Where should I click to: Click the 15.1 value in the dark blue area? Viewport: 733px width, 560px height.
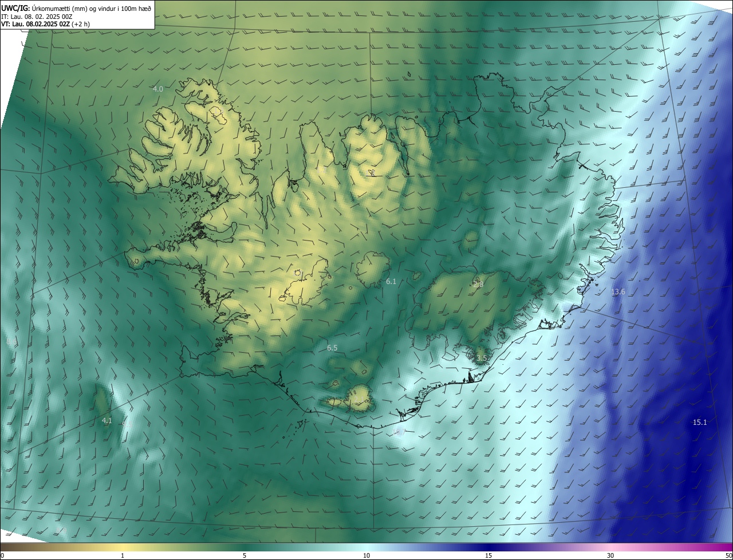[700, 423]
